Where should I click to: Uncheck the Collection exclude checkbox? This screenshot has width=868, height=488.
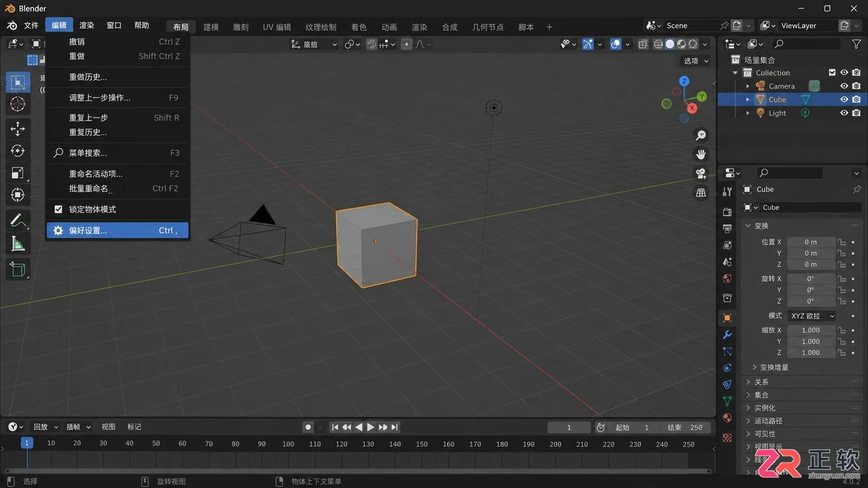(x=832, y=72)
